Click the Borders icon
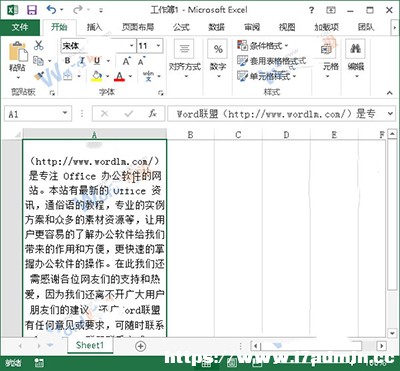Screen dimensions: 400x371 pyautogui.click(x=68, y=76)
